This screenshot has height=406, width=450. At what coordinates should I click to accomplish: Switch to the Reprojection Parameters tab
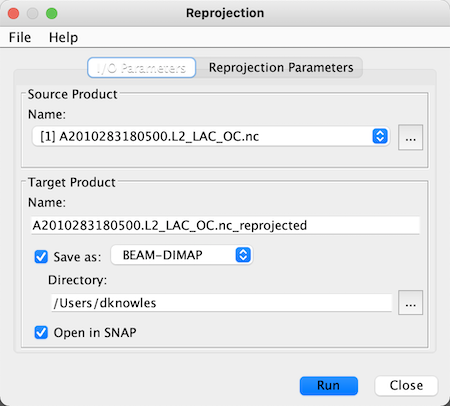pos(281,68)
